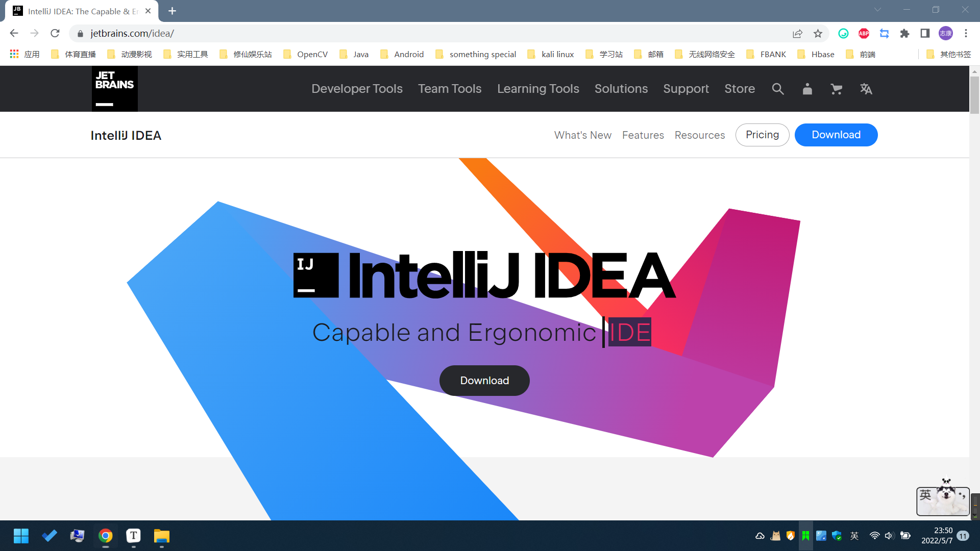Open the tab search chevron in title bar

[877, 10]
